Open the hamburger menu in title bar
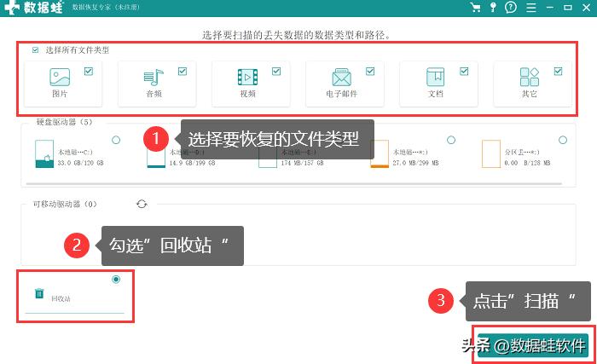The width and height of the screenshot is (597, 364). point(531,7)
